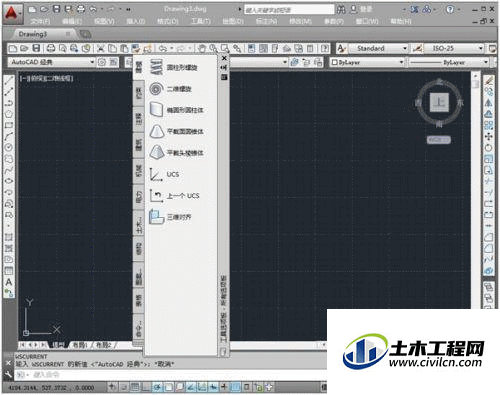Viewport: 500px width, 395px height.
Task: Expand the Undo history dropdown arrow
Action: tap(172, 49)
